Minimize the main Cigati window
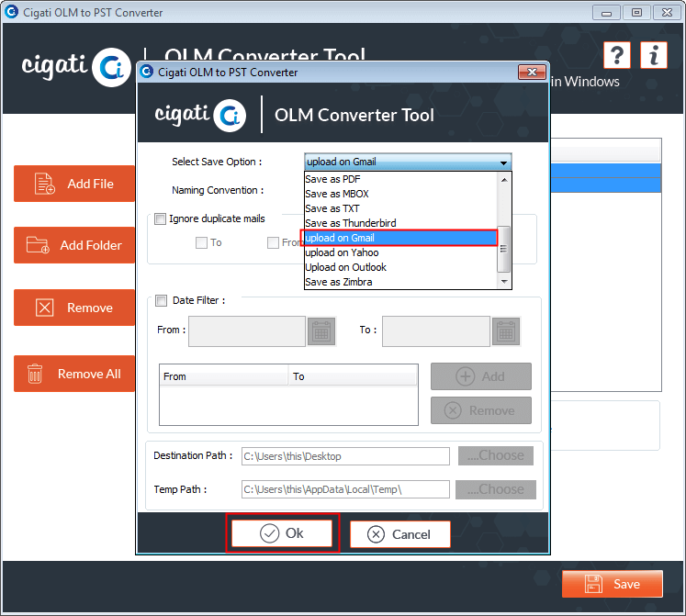The height and width of the screenshot is (616, 686). click(606, 13)
